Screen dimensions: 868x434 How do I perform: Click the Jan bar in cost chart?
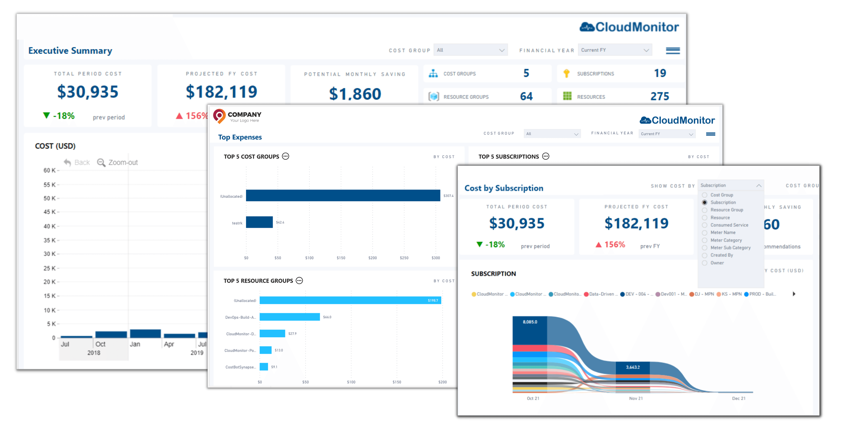click(x=145, y=334)
